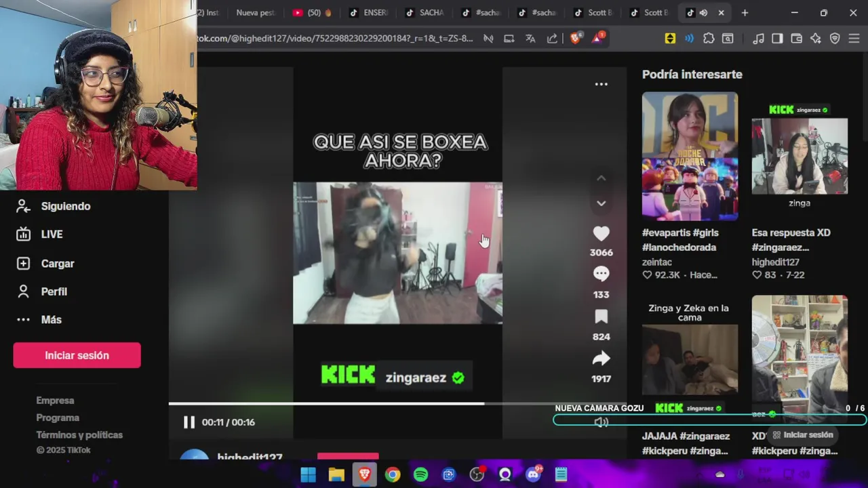The width and height of the screenshot is (868, 488).
Task: Like the video with heart icon
Action: [601, 234]
